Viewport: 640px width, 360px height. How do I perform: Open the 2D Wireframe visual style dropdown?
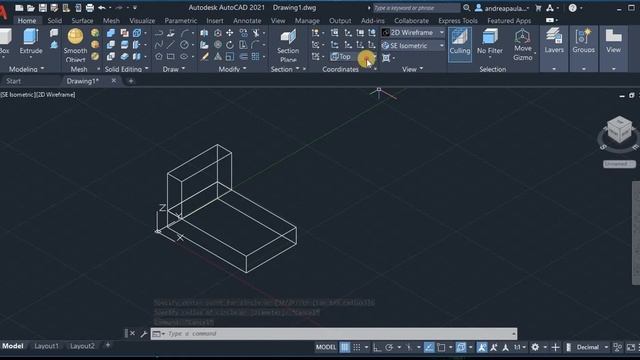pyautogui.click(x=413, y=32)
